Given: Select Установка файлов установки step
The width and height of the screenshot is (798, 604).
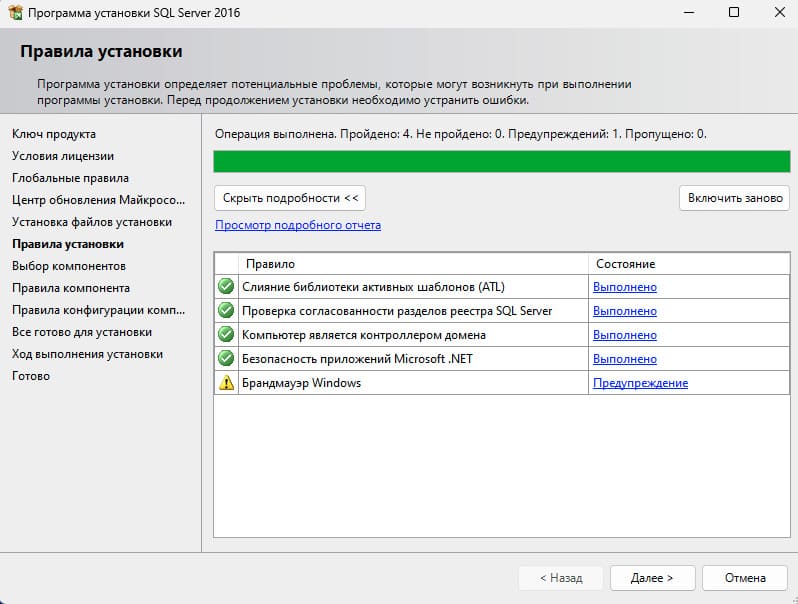Looking at the screenshot, I should coord(92,222).
